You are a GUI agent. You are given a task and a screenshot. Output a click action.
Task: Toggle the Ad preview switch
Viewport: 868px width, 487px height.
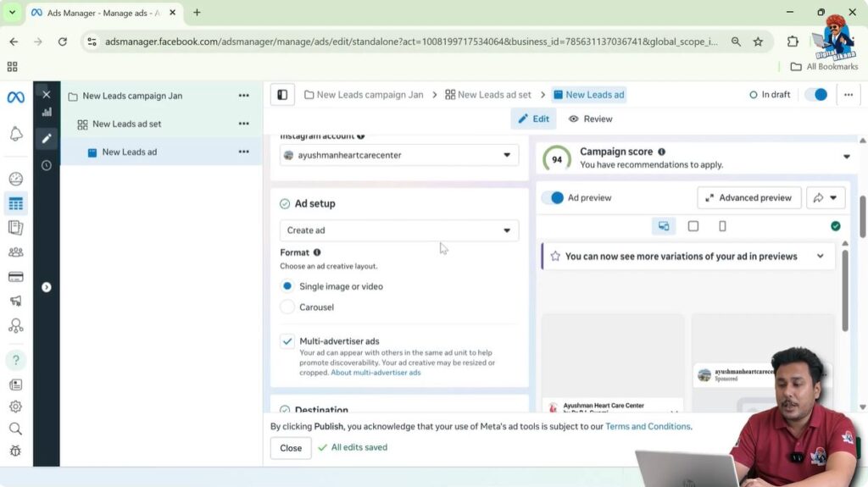click(x=553, y=197)
